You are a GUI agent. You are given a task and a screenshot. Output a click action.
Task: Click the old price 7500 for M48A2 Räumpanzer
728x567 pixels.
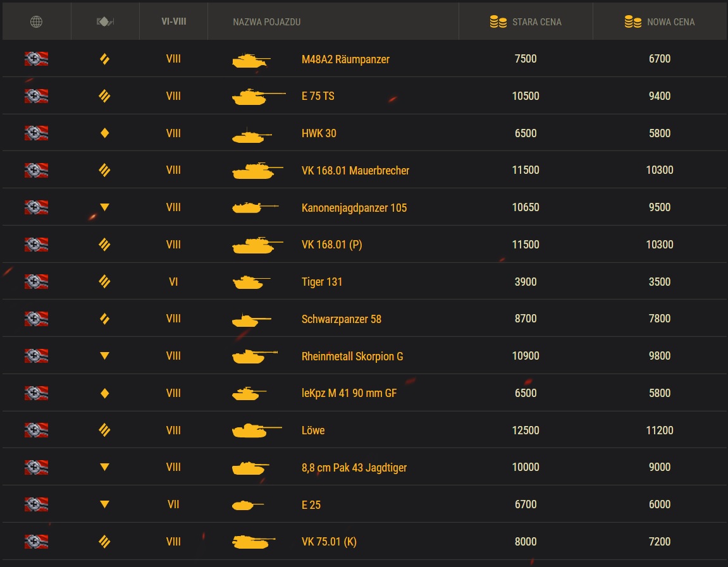pos(526,59)
